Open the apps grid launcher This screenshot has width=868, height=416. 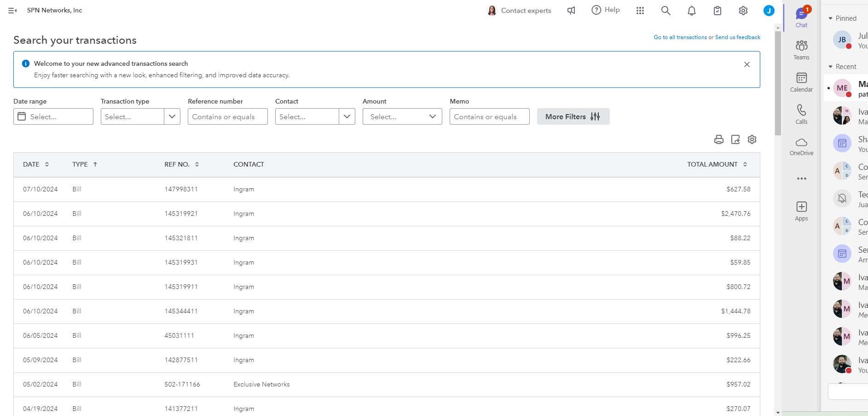pos(640,11)
